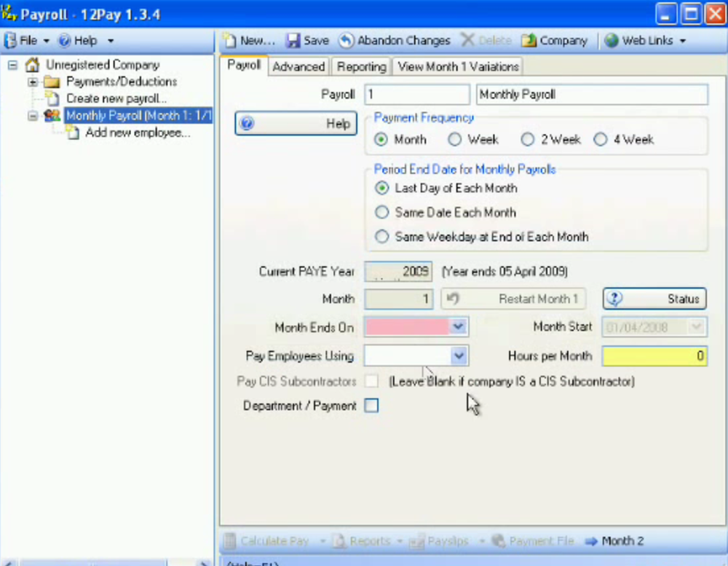Click New... toolbar label
This screenshot has height=566, width=728.
(258, 41)
